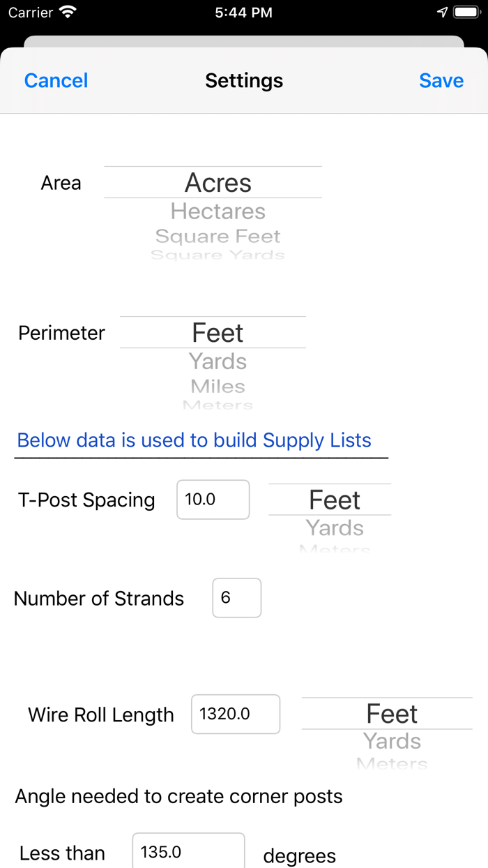Select Square Yards in the Area picker

tap(218, 255)
